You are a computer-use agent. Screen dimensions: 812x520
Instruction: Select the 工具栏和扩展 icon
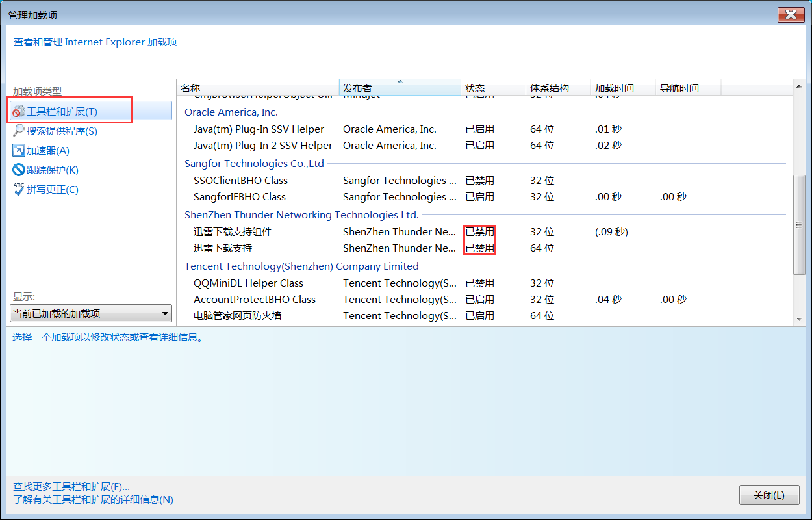coord(19,112)
